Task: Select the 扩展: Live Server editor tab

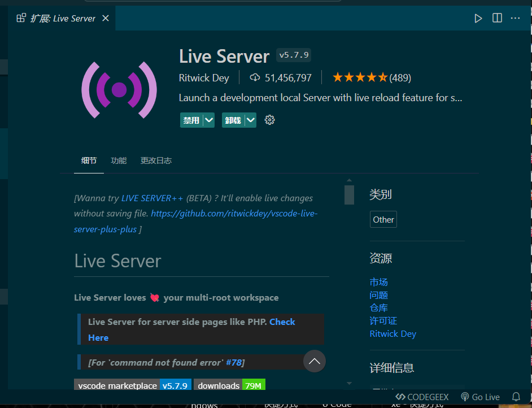Action: click(x=62, y=18)
